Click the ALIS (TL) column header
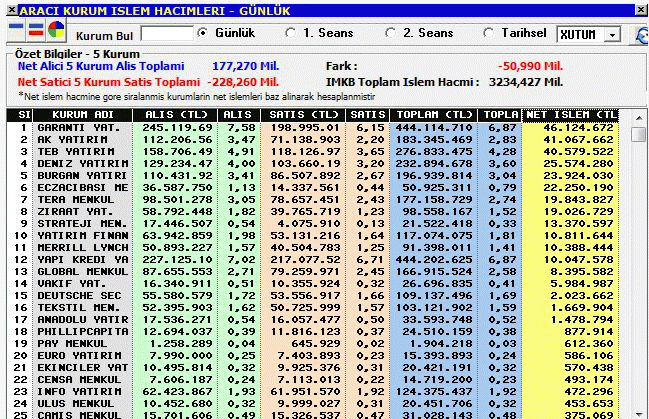This screenshot has height=419, width=649. 176,115
